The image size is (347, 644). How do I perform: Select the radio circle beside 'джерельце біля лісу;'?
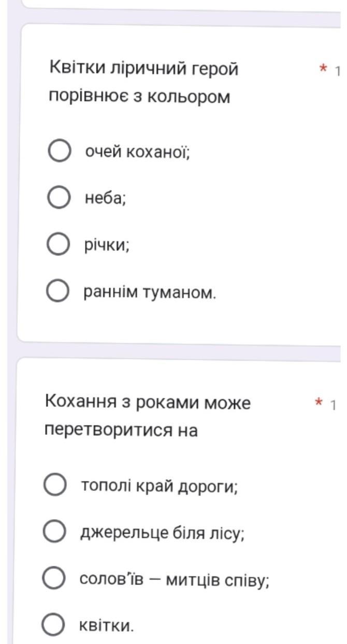pyautogui.click(x=54, y=532)
